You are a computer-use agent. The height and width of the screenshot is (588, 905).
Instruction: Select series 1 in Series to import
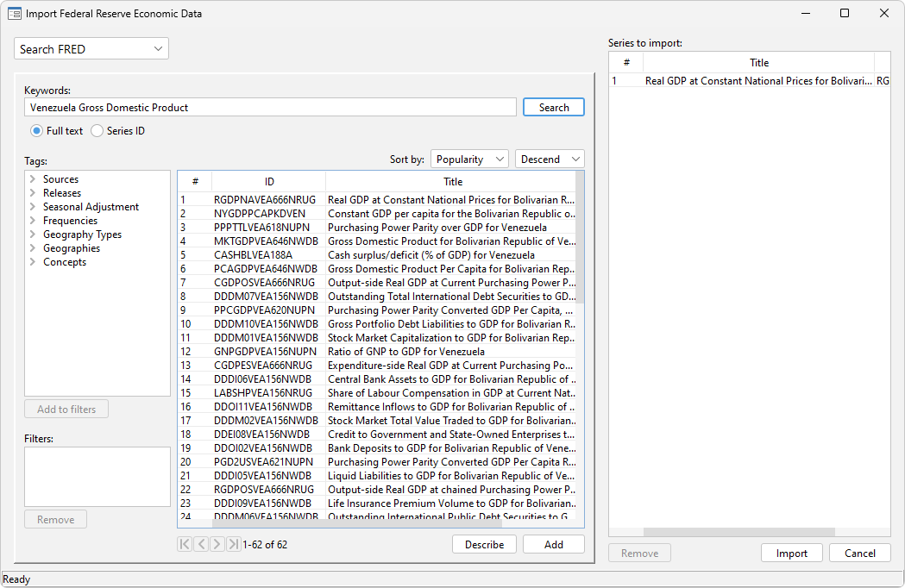(750, 81)
